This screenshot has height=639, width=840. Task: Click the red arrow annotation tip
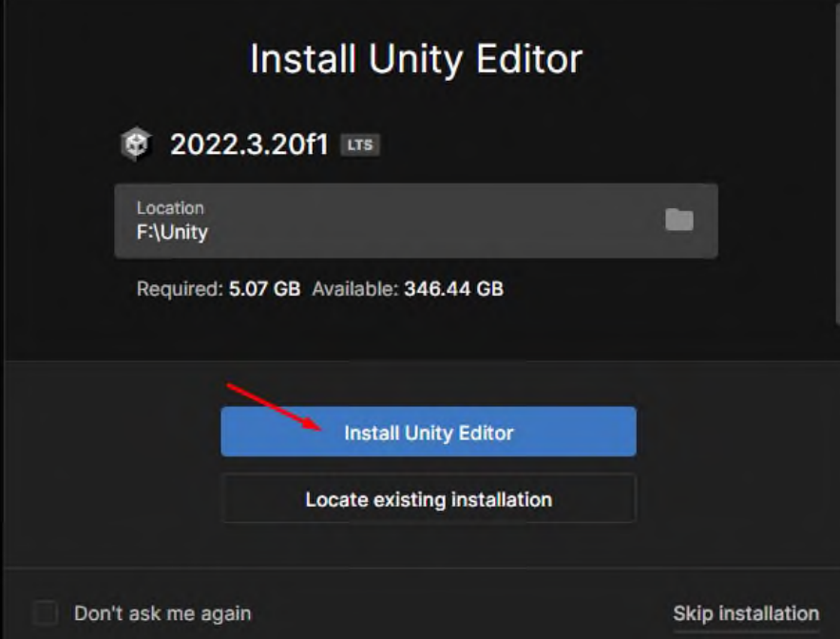[x=319, y=428]
